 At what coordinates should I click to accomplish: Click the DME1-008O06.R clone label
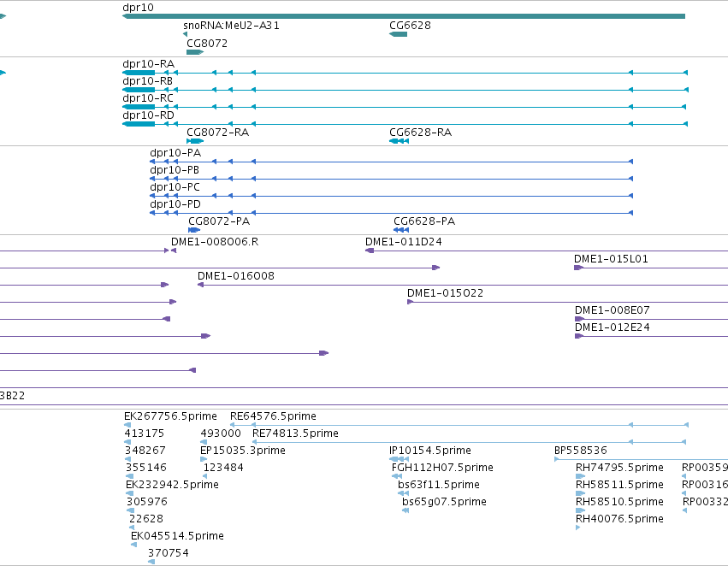pyautogui.click(x=215, y=242)
